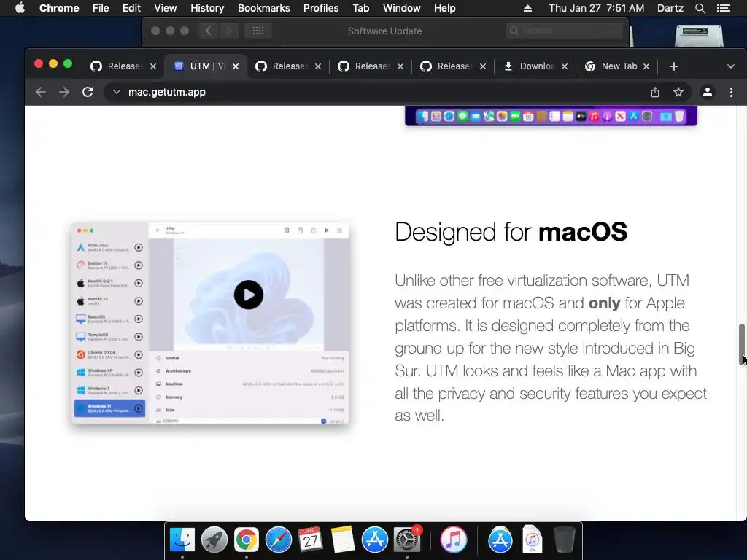
Task: Open a new tab with plus button
Action: coord(673,66)
